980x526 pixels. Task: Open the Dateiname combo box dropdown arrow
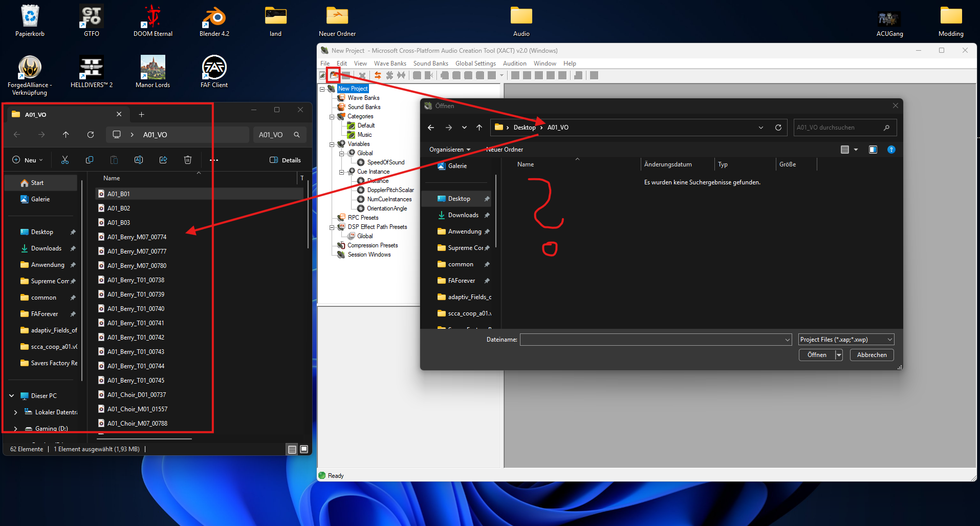pyautogui.click(x=787, y=340)
